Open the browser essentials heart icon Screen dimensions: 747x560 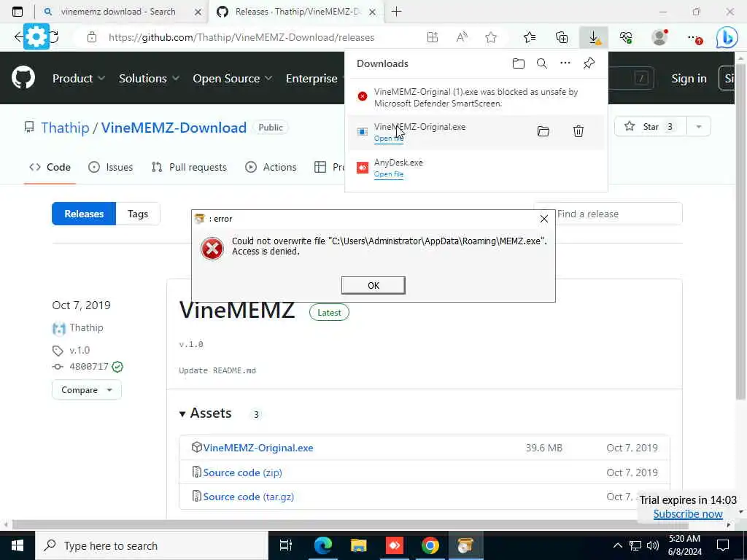coord(626,38)
